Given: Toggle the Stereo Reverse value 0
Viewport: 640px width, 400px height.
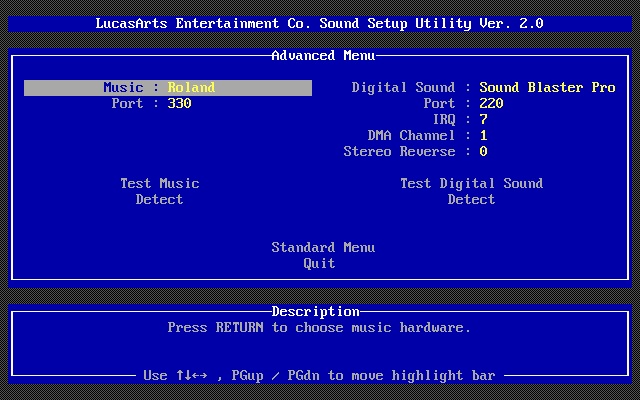Looking at the screenshot, I should point(483,152).
